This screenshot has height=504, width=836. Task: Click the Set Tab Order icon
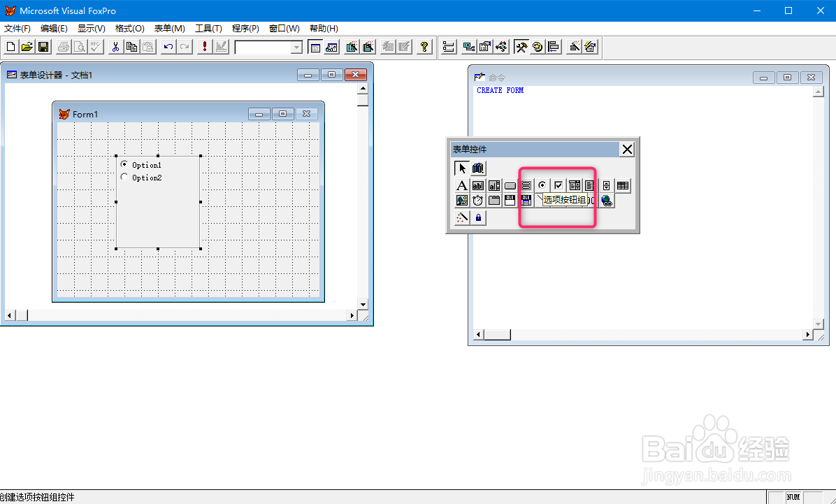coord(448,47)
